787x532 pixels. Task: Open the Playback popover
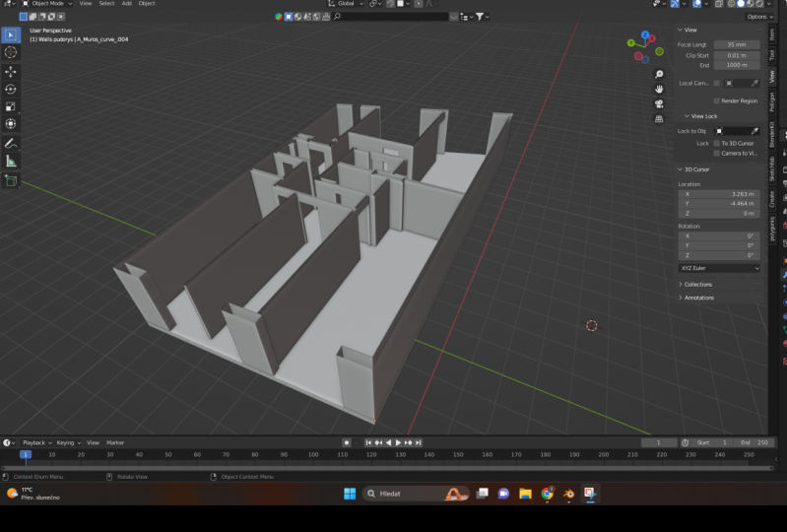coord(37,442)
